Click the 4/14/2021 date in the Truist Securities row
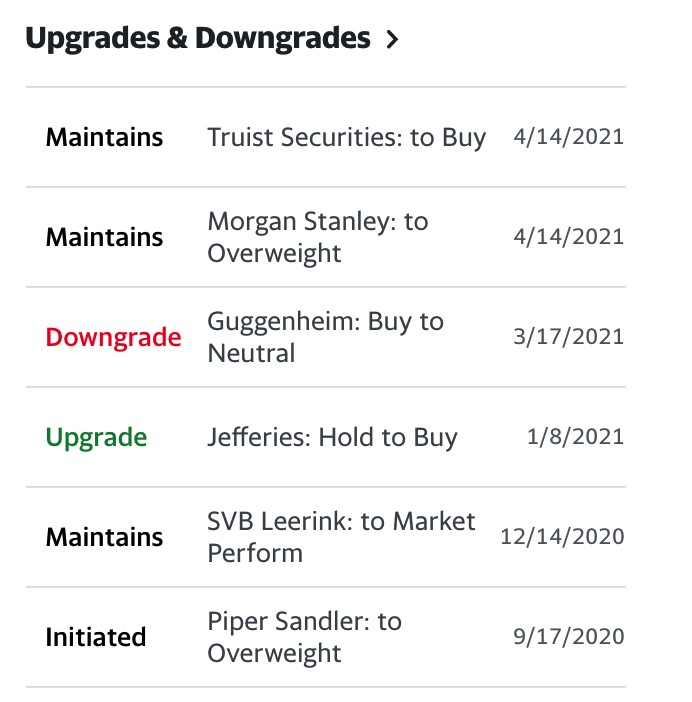Screen dimensions: 692x702 (568, 137)
